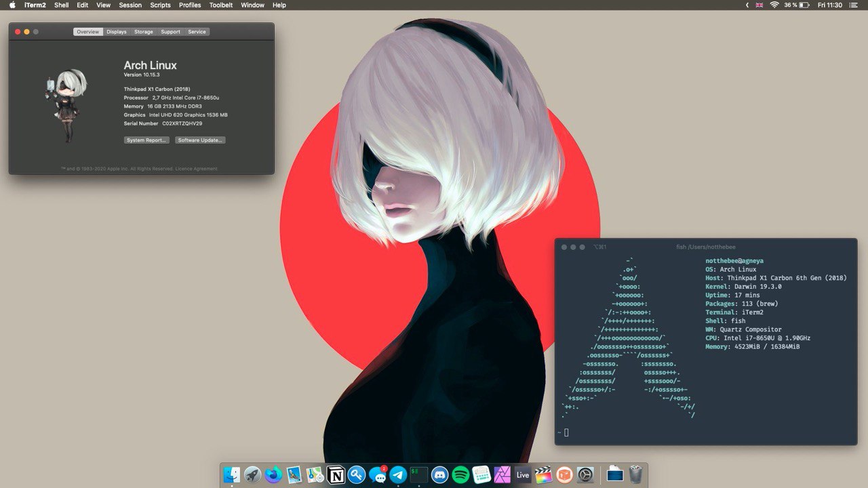
Task: Open the View menu
Action: [103, 5]
